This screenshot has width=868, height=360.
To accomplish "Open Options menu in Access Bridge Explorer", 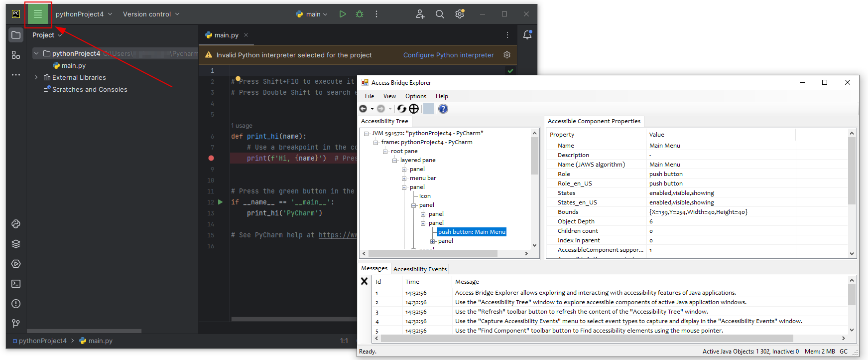I will (416, 96).
